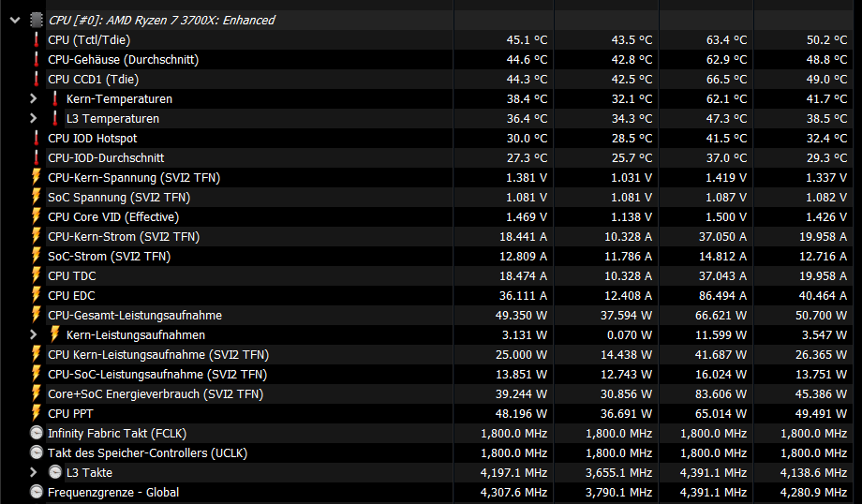Select the CPU-IOD-Durchschnitt label

pyautogui.click(x=106, y=158)
